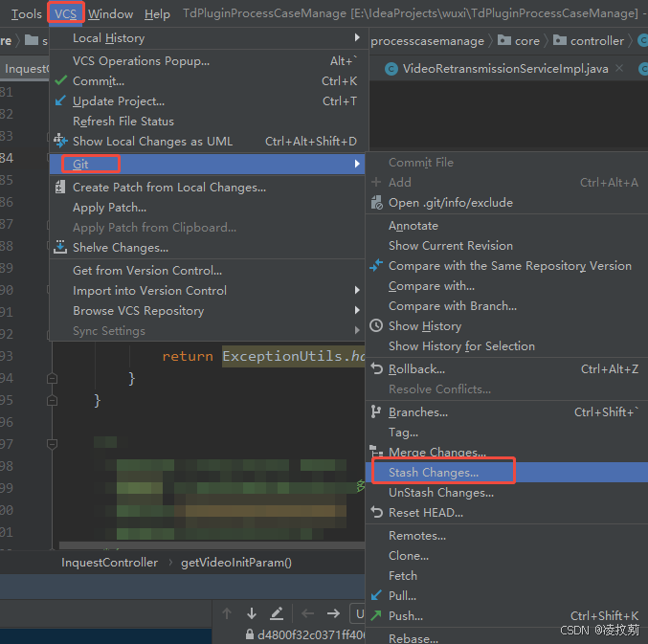Click the ExceptionUtils text in editor
The width and height of the screenshot is (648, 644).
[x=282, y=356]
